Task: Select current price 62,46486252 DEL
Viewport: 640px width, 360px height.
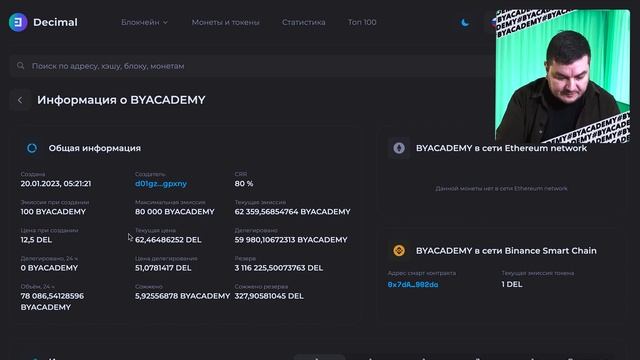Action: 168,240
